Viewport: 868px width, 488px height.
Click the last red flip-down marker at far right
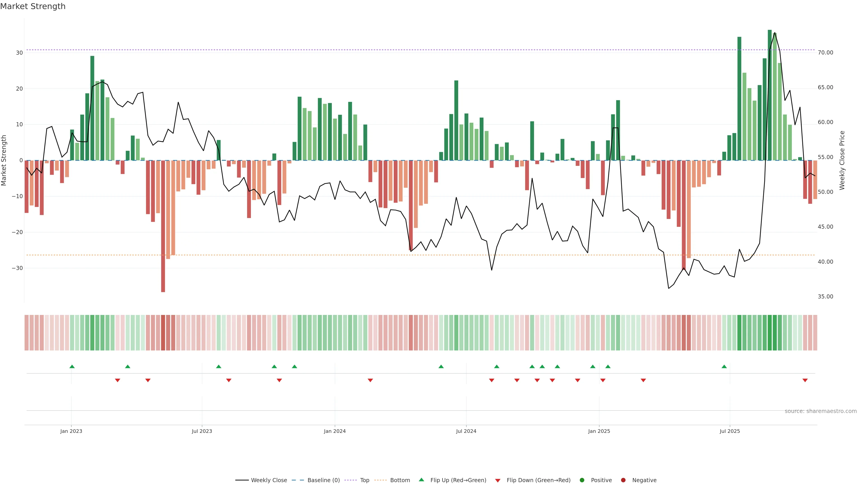[805, 380]
